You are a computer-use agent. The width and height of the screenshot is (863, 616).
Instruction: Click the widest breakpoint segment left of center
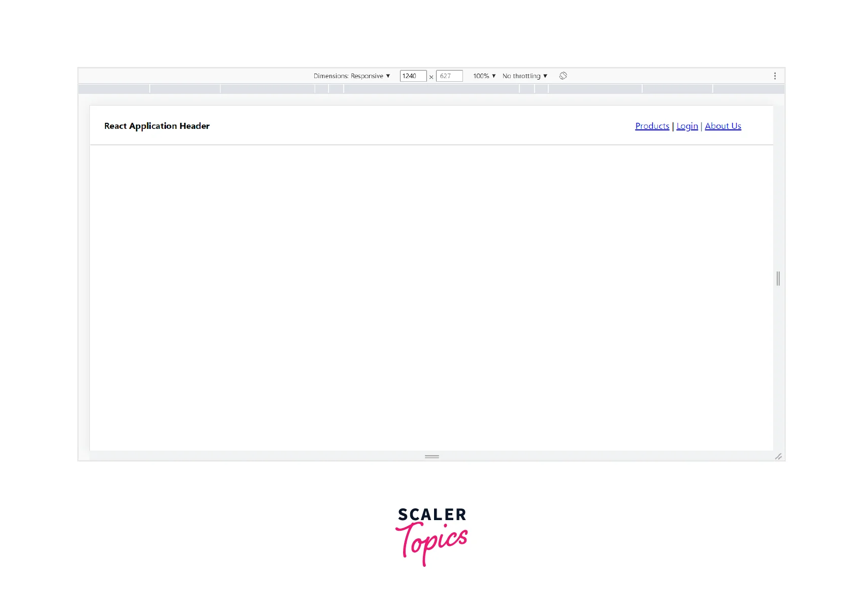[x=268, y=89]
